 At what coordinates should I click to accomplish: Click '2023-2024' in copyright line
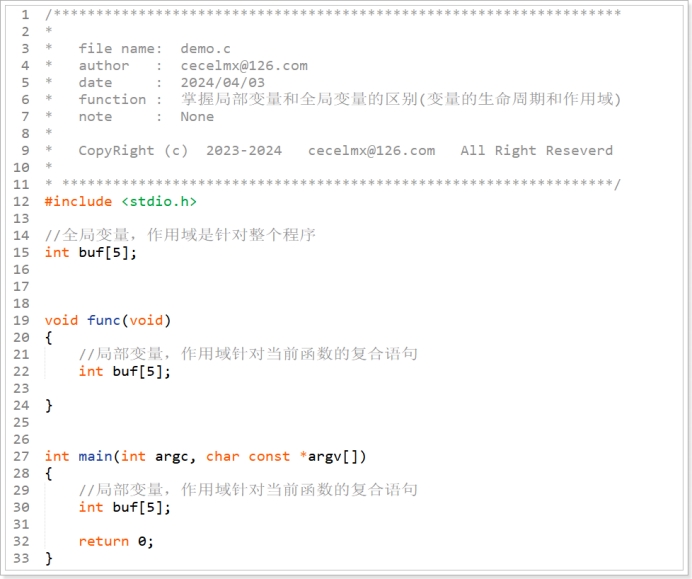(x=244, y=150)
